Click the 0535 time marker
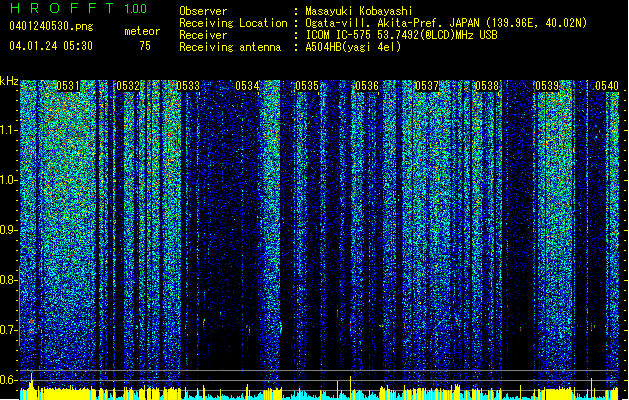This screenshot has width=629, height=400. click(307, 86)
